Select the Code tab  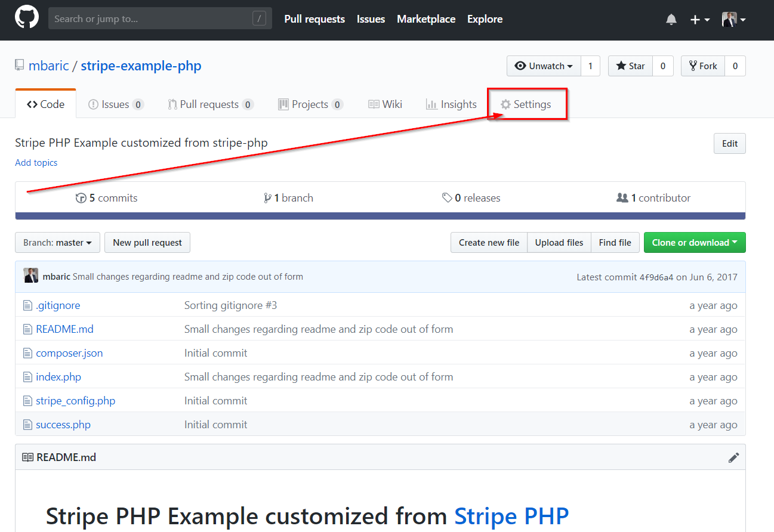click(x=46, y=104)
